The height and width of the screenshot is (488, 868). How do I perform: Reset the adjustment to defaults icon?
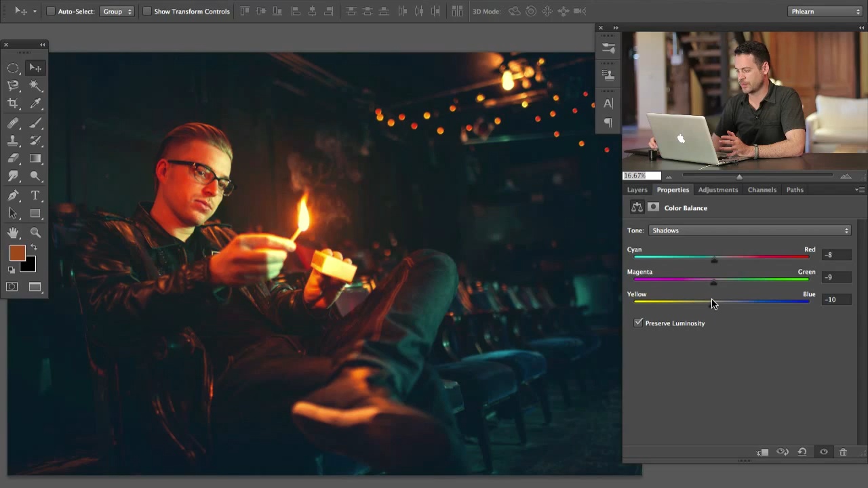click(802, 452)
